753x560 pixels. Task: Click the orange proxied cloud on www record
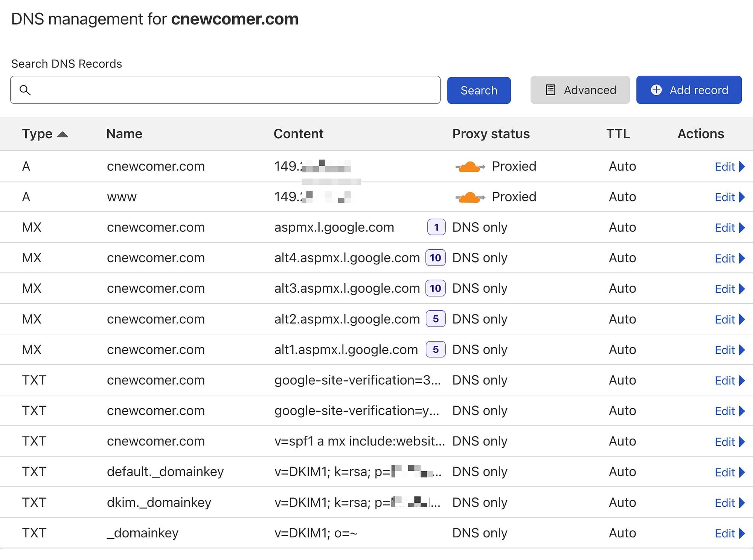coord(469,197)
